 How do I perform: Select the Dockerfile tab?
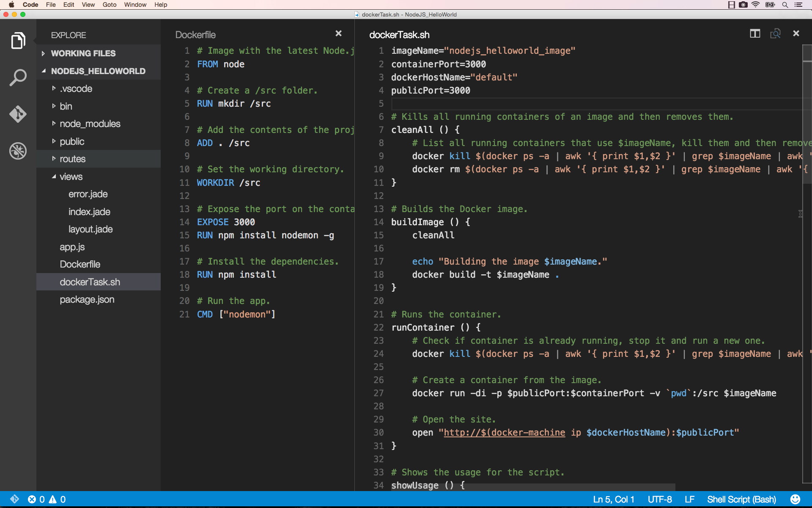[196, 34]
